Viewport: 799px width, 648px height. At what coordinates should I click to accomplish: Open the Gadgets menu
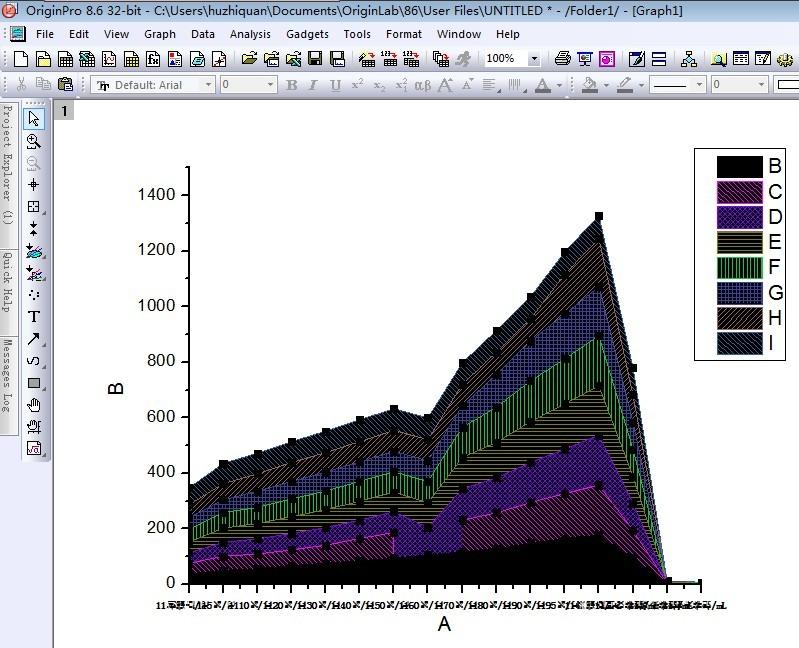coord(307,34)
